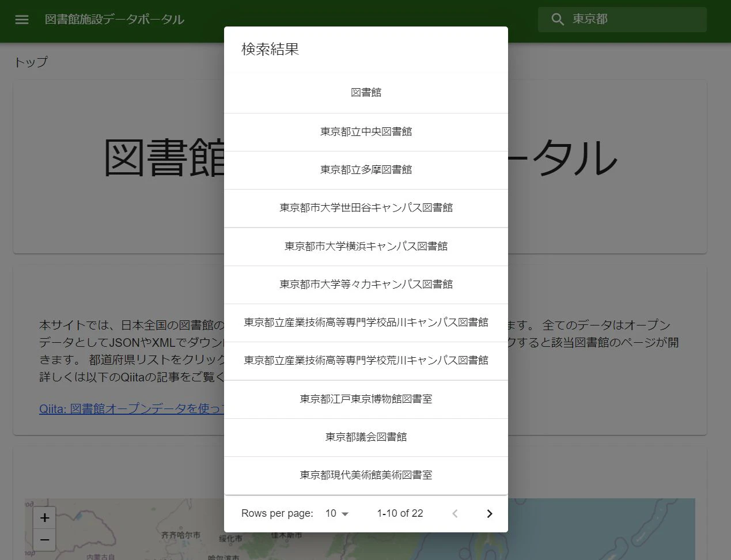Select 東京都立産業技術高等専門学校品川キャンパス図書館 row
This screenshot has height=560, width=731.
(x=366, y=323)
